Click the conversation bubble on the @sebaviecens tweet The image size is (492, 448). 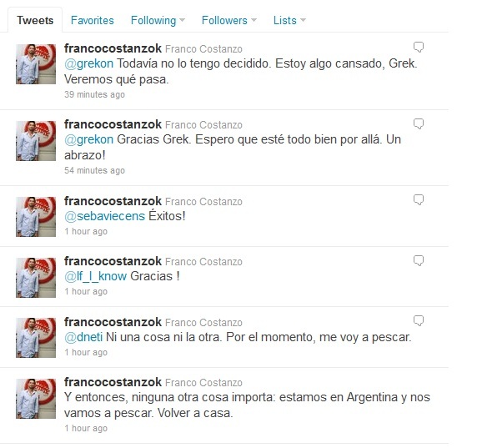[419, 199]
